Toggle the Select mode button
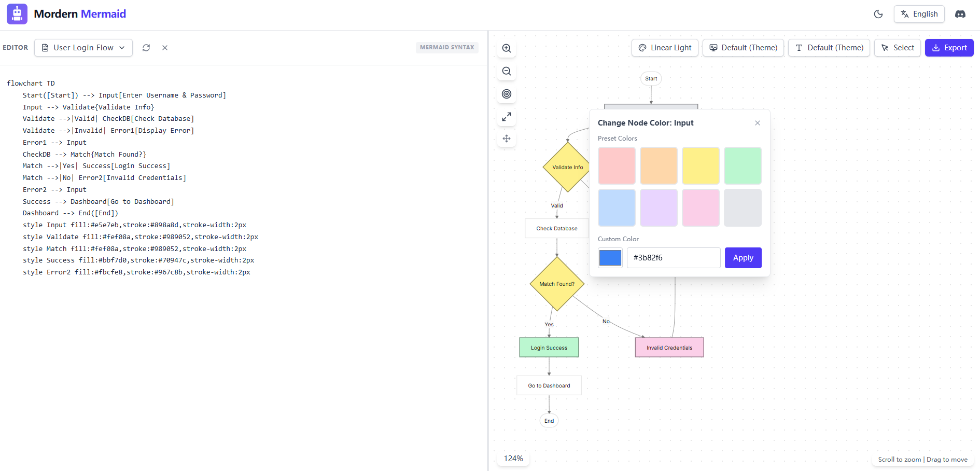Image resolution: width=980 pixels, height=471 pixels. [898, 48]
